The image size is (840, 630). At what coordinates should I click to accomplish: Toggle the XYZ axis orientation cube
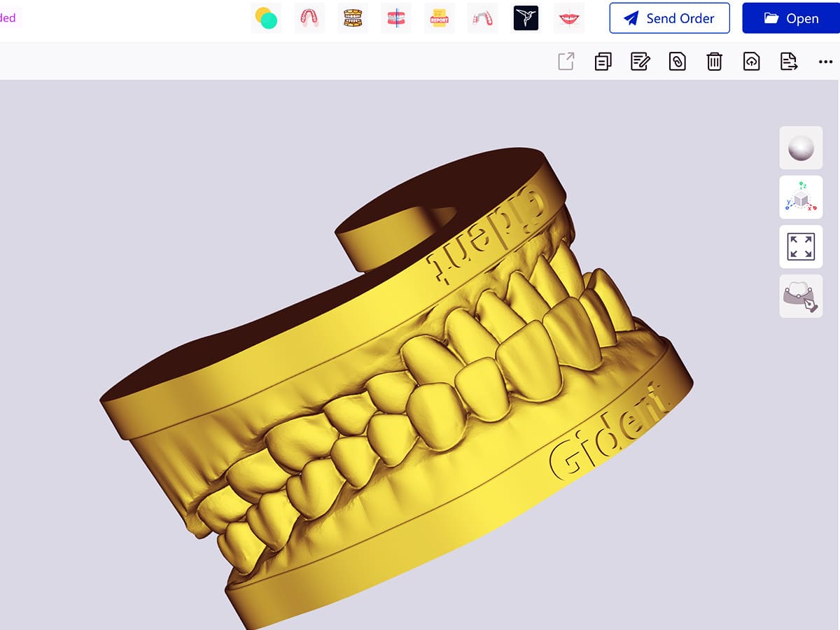point(801,197)
